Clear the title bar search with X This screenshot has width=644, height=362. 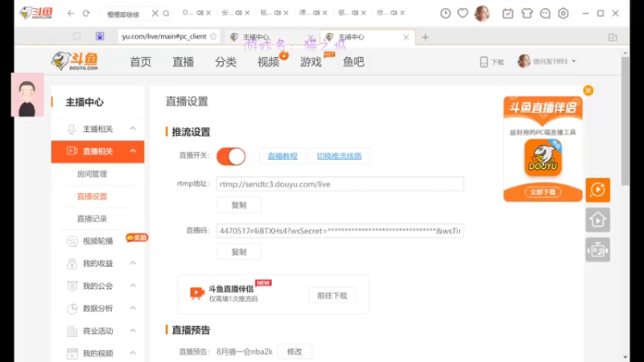155,14
